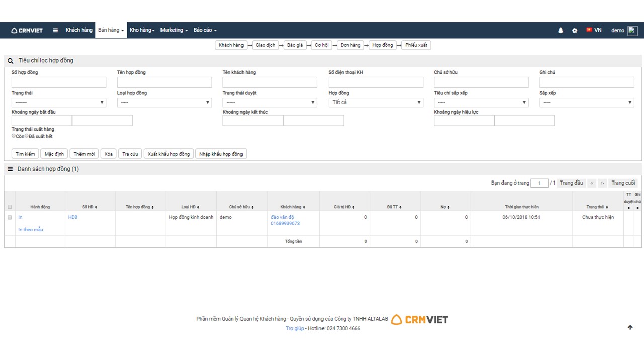Screen dimensions: 644x362
Task: Click the Tìm kiếm button
Action: click(x=25, y=154)
